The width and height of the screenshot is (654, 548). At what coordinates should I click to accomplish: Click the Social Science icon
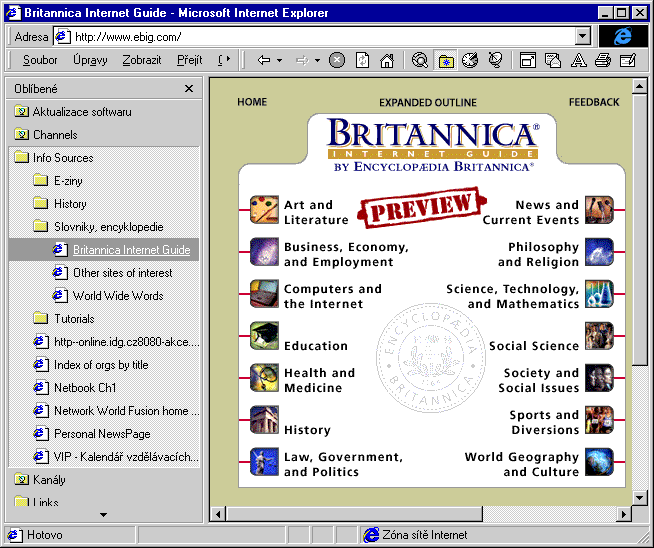point(599,336)
